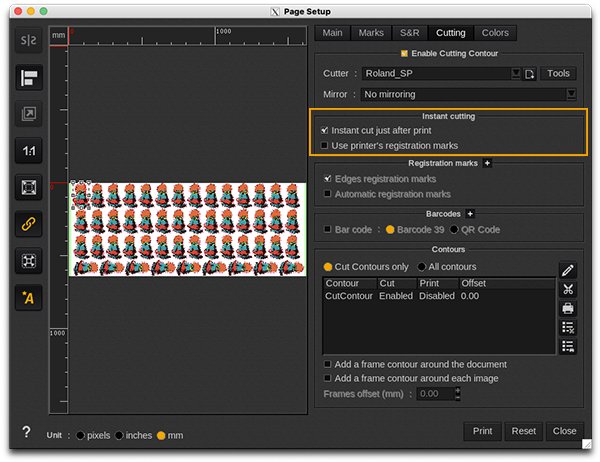Click the S|S mirror icon in sidebar

tap(29, 40)
